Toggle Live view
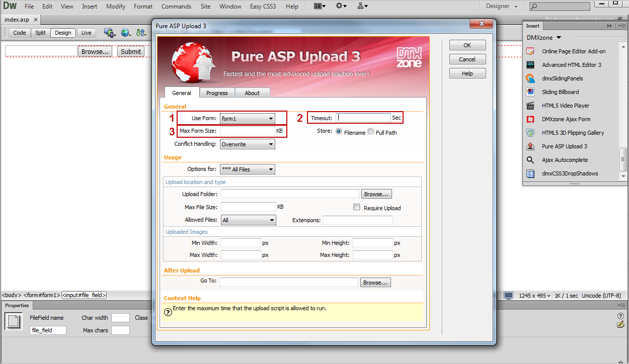Image resolution: width=629 pixels, height=364 pixels. click(87, 33)
